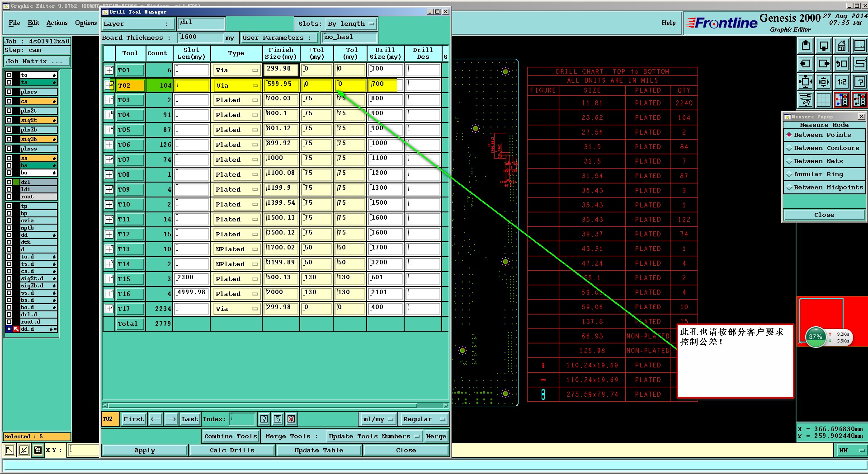Open Type dropdown for tool T13
Viewport: 868px width, 474px height.
[x=236, y=249]
